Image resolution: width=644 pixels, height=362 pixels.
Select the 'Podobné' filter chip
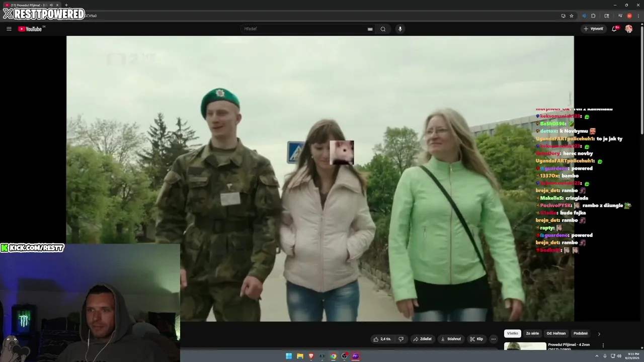click(581, 333)
